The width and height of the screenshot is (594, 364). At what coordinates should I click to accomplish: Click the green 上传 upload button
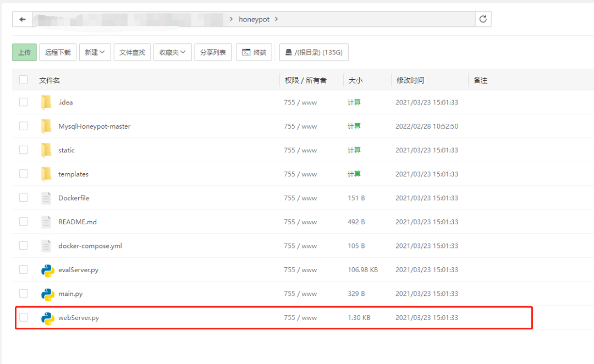coord(24,52)
